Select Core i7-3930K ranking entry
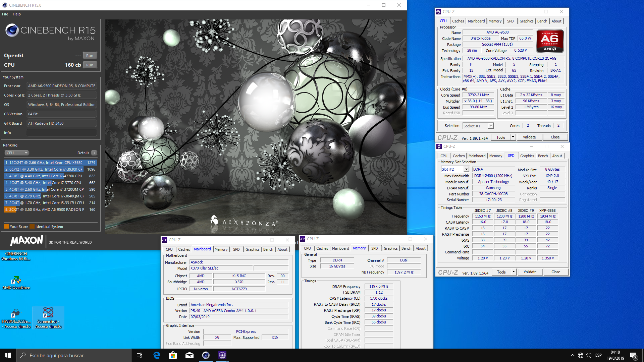The height and width of the screenshot is (362, 644). pyautogui.click(x=50, y=169)
